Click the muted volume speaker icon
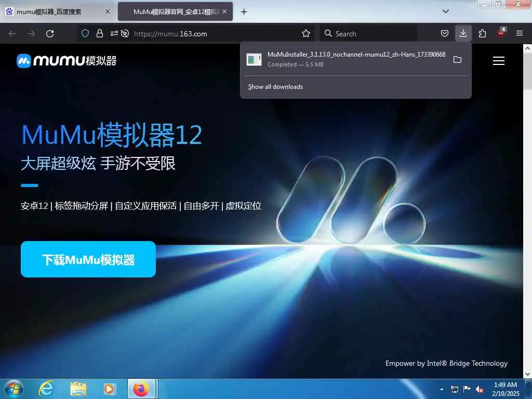Image resolution: width=532 pixels, height=399 pixels. (480, 390)
